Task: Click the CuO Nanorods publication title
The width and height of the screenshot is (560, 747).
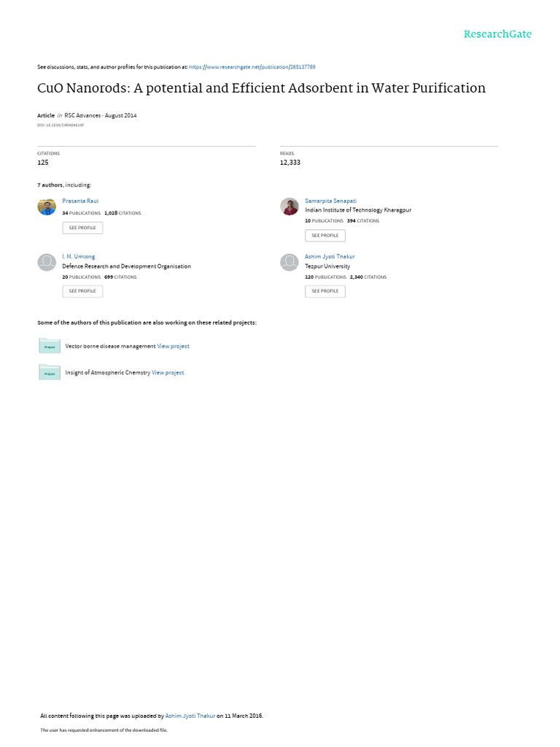Action: pos(262,88)
